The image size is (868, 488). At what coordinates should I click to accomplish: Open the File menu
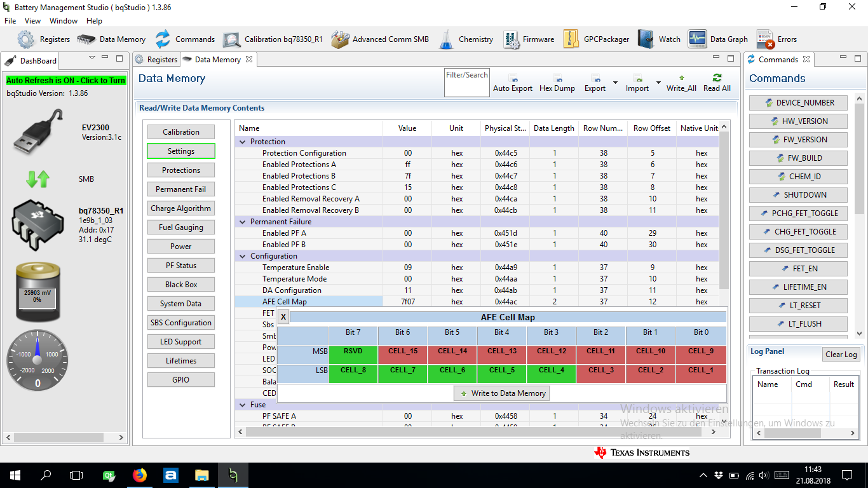pyautogui.click(x=10, y=21)
